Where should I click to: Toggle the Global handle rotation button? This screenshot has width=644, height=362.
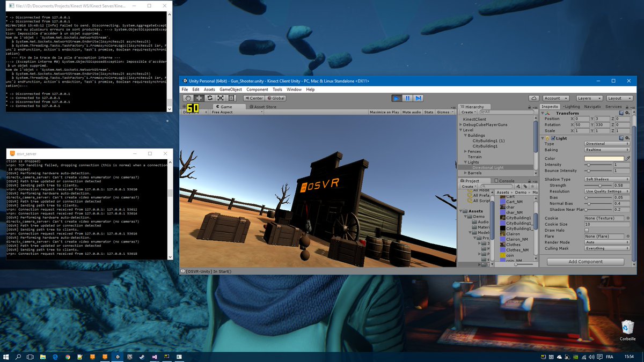click(276, 98)
